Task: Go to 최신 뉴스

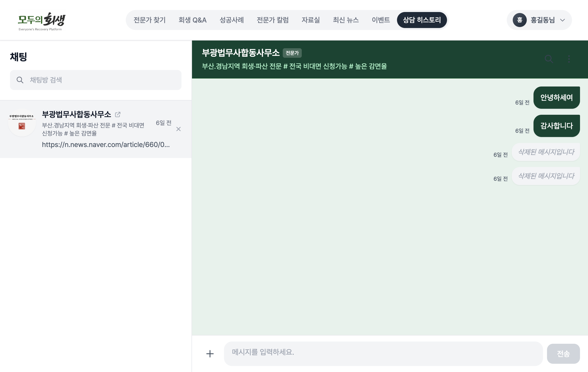Action: pos(345,20)
